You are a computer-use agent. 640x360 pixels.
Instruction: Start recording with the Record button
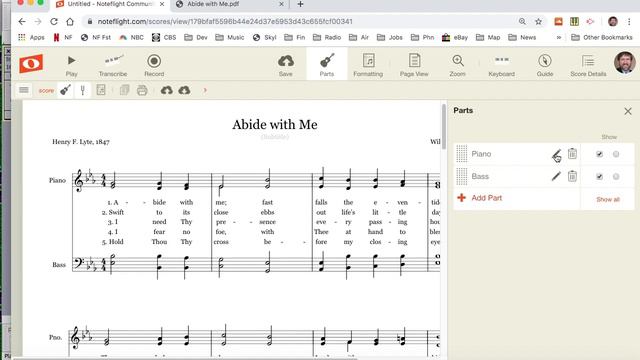pos(154,65)
